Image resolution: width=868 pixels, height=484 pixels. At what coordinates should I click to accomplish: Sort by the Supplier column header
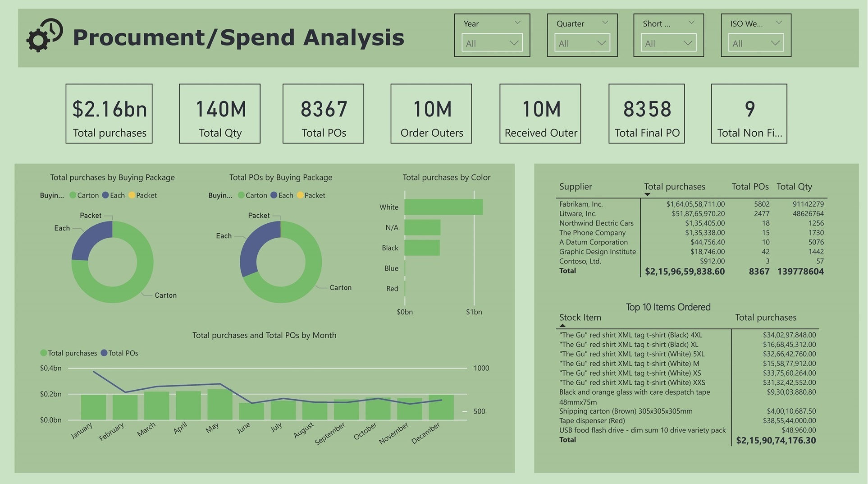click(576, 186)
